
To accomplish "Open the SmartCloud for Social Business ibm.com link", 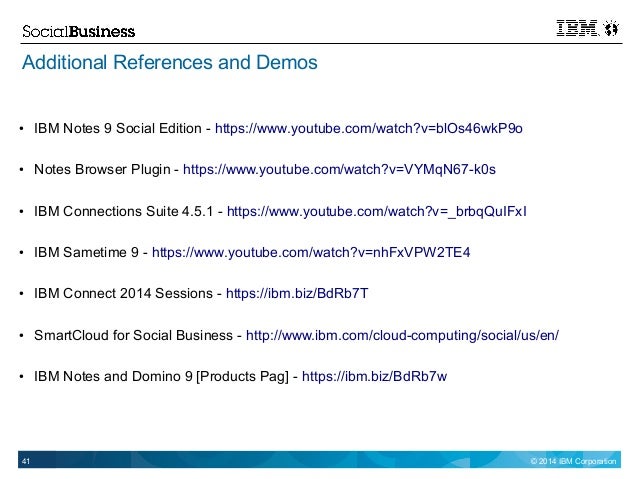I will coord(402,335).
